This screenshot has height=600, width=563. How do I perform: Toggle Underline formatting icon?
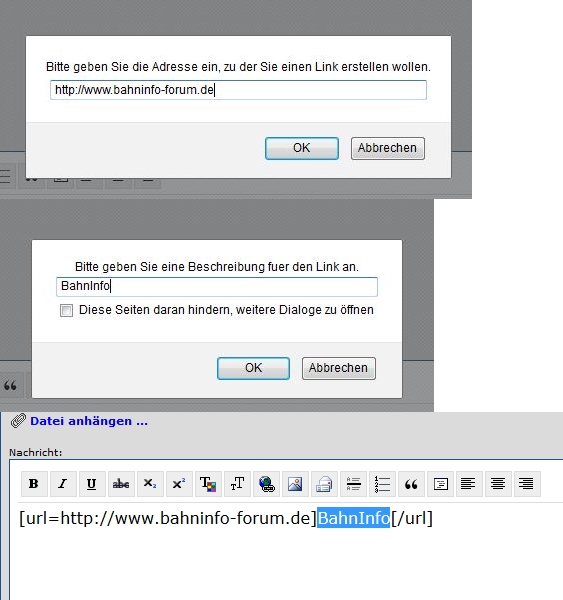(x=92, y=484)
